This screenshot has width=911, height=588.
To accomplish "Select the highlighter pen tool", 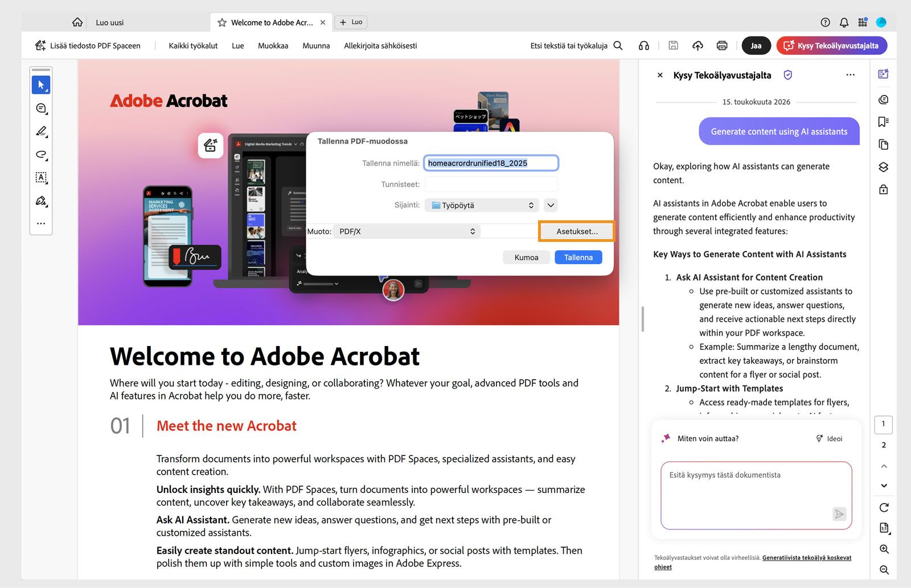I will pyautogui.click(x=41, y=131).
